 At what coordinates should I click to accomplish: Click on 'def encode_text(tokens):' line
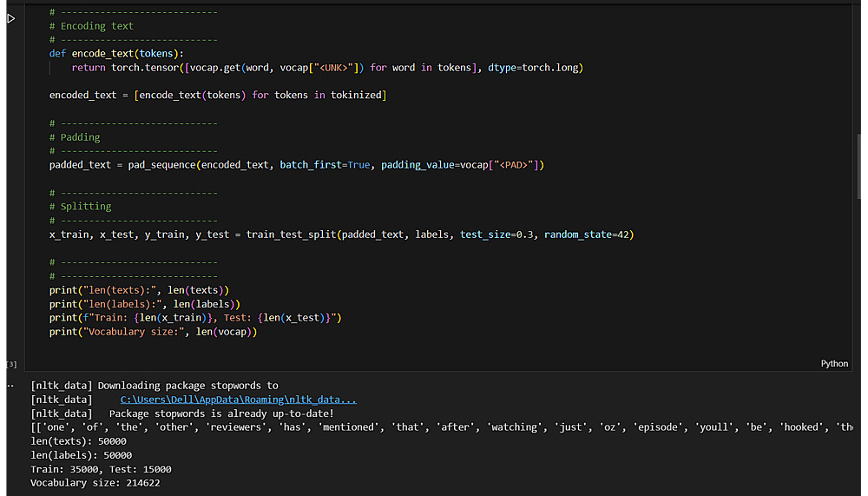[x=116, y=54]
